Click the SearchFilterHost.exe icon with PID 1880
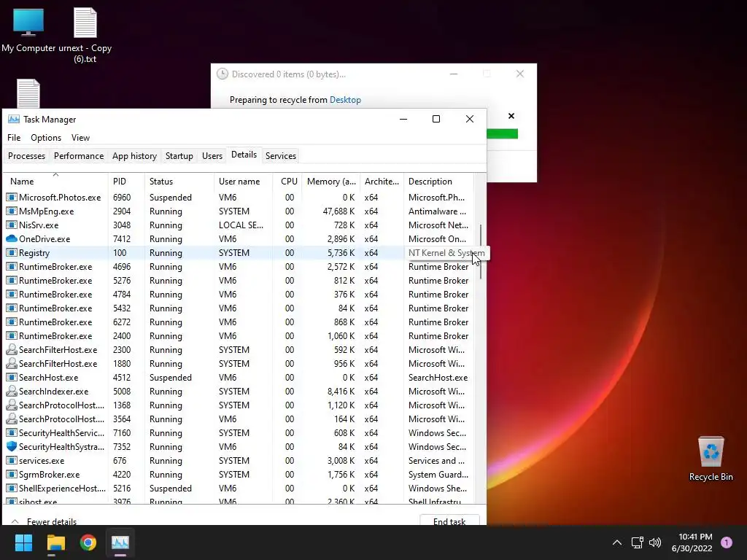Screen dimensions: 747x560 point(12,364)
